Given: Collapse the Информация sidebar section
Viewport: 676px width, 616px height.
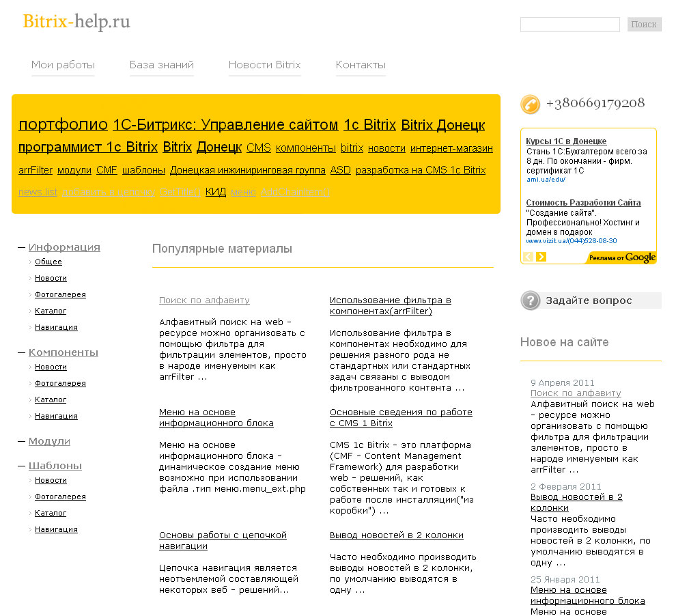Looking at the screenshot, I should [64, 247].
